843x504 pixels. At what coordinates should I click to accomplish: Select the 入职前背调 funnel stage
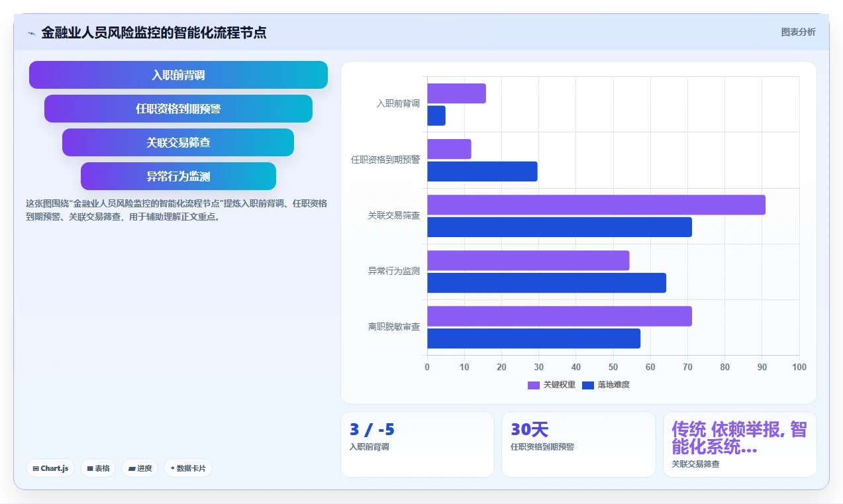178,75
